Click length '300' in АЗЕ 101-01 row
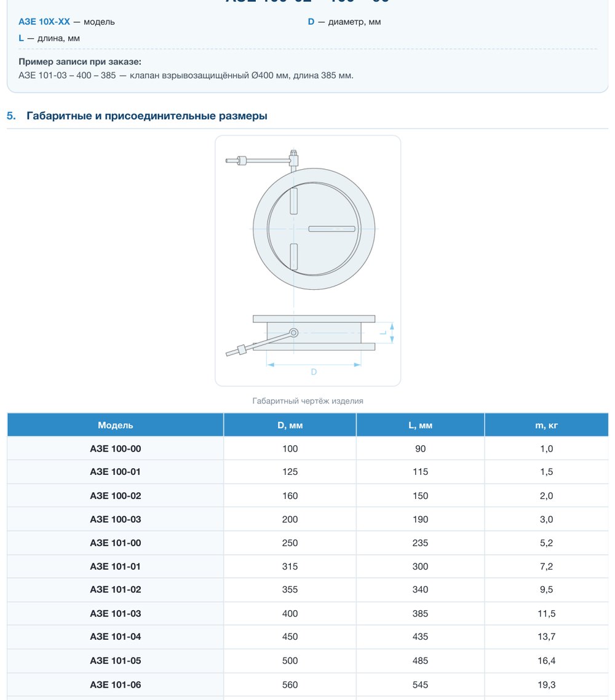This screenshot has width=615, height=700. point(421,567)
